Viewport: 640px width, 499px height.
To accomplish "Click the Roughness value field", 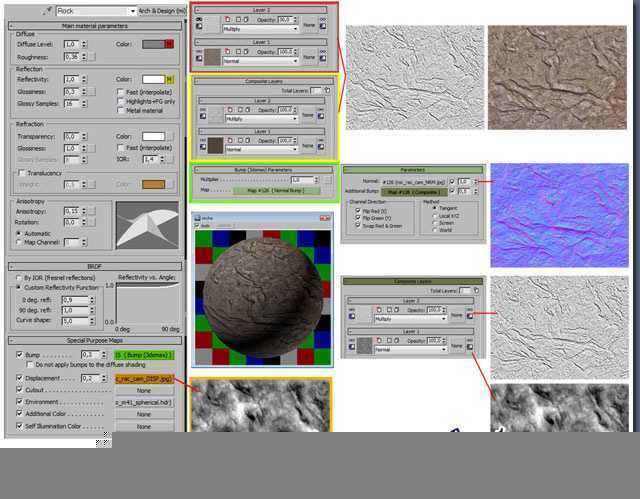I will [x=72, y=57].
